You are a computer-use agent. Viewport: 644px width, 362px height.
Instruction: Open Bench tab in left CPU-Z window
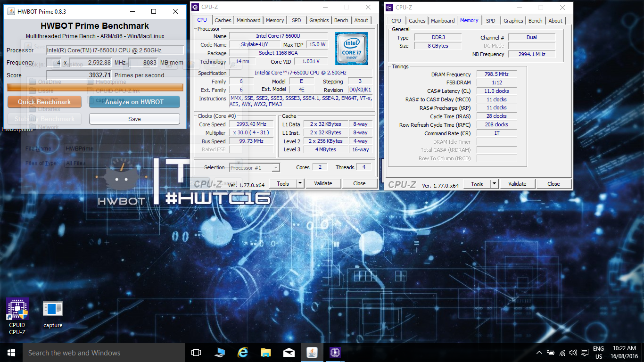341,20
